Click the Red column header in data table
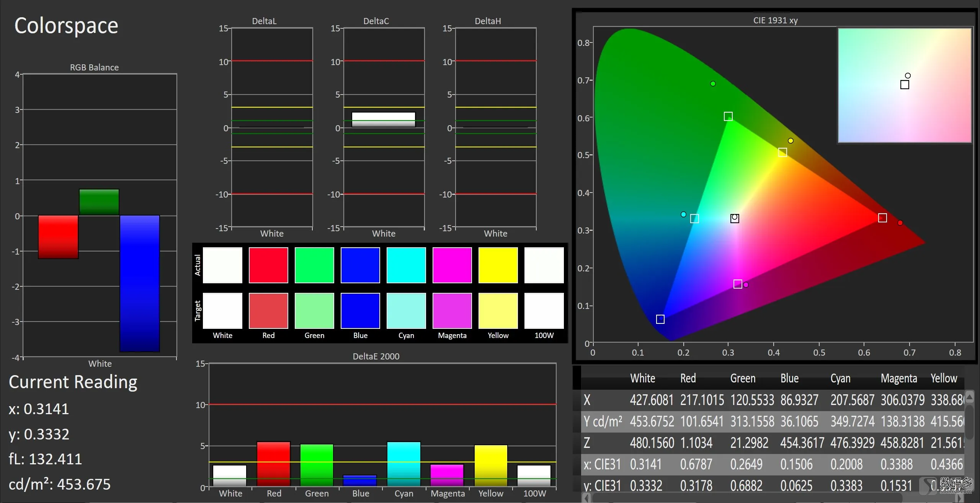The image size is (980, 503). (688, 378)
